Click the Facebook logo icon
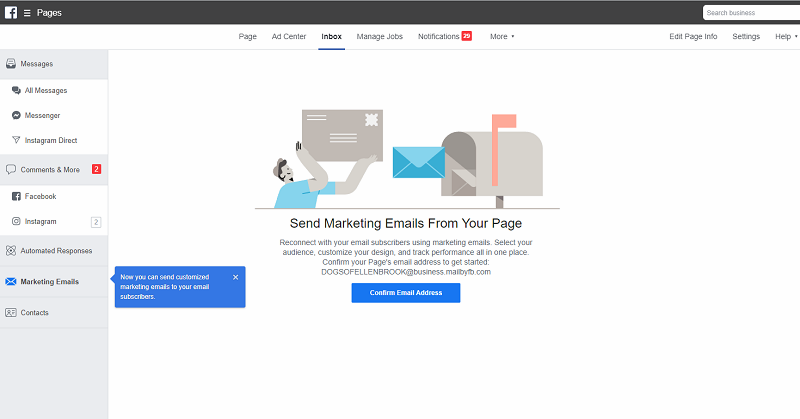The width and height of the screenshot is (800, 419). [11, 12]
